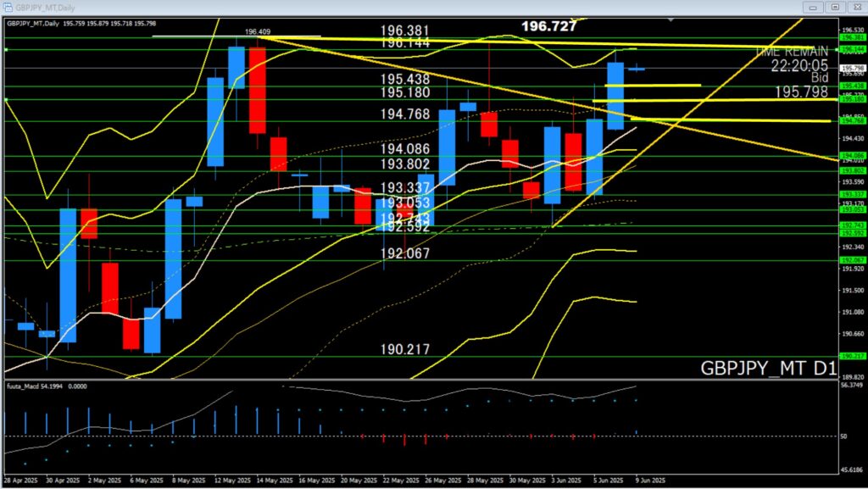
Task: Click the 192.067 green price tag on axis
Action: coord(851,260)
